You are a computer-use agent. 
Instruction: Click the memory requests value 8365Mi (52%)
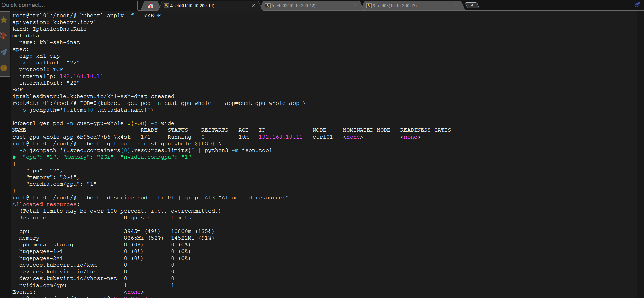coord(144,238)
